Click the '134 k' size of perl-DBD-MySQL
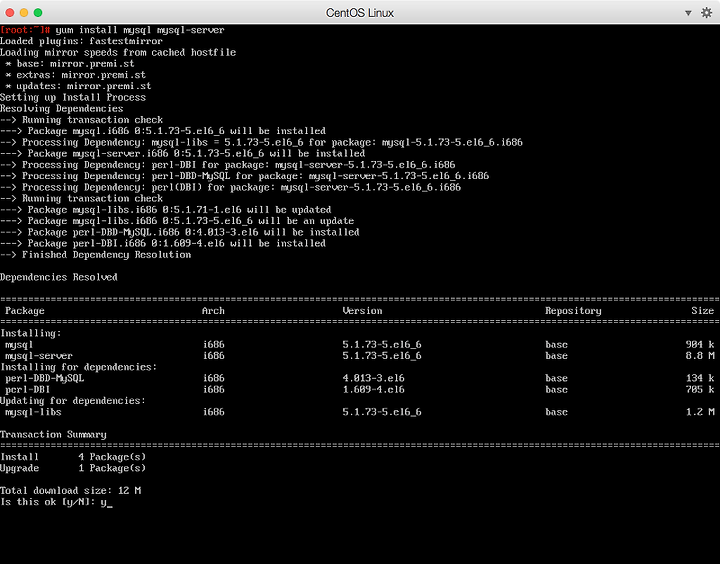720x564 pixels. [x=700, y=378]
